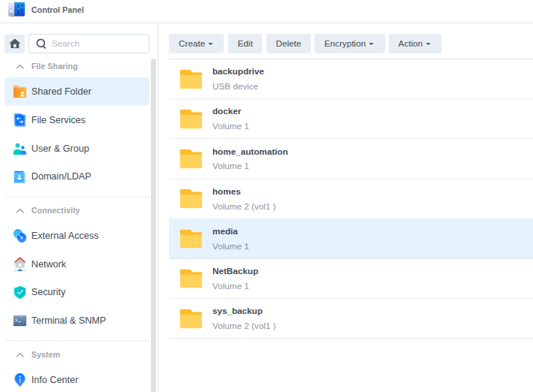This screenshot has width=533, height=392.
Task: Go to Control Panel home
Action: pyautogui.click(x=14, y=44)
